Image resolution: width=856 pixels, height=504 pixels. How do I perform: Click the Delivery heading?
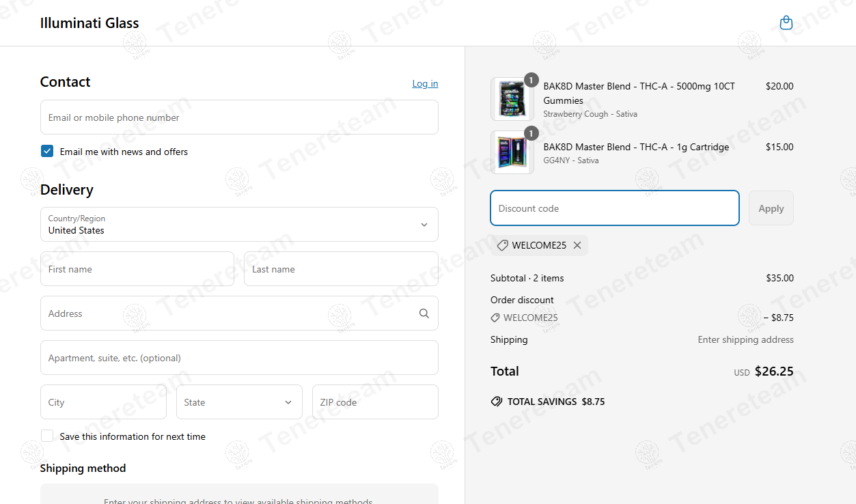67,190
